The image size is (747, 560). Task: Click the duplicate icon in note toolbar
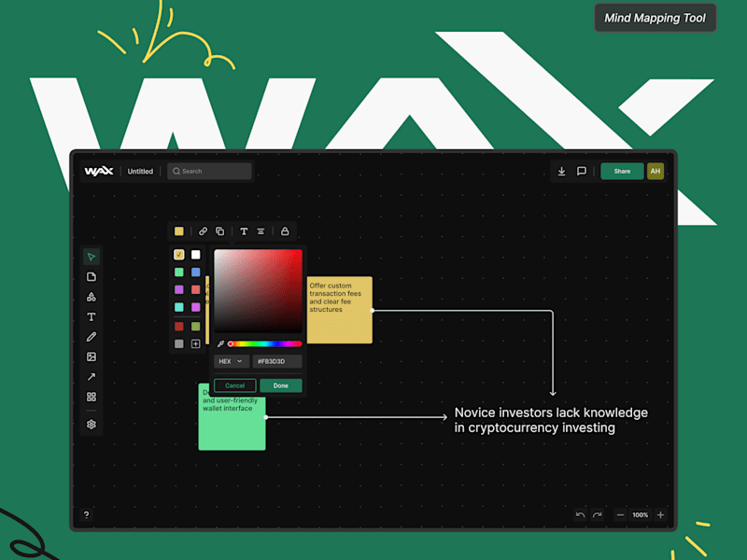click(220, 231)
